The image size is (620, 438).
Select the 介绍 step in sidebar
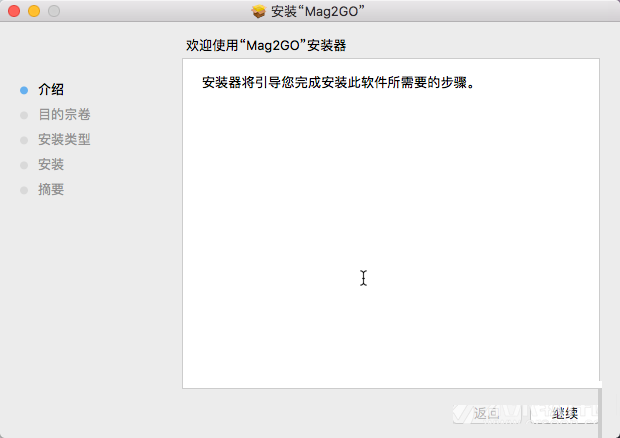tap(51, 90)
